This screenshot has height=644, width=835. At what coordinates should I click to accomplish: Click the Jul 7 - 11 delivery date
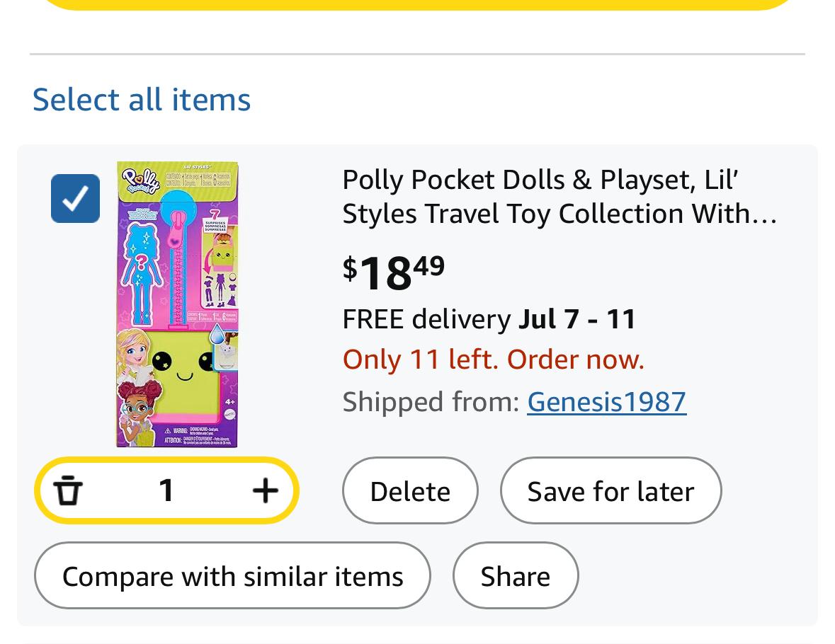tap(577, 319)
